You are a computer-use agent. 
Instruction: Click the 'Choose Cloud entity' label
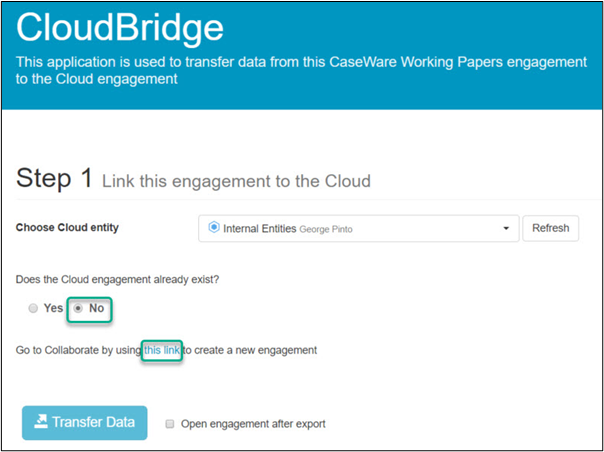[67, 228]
